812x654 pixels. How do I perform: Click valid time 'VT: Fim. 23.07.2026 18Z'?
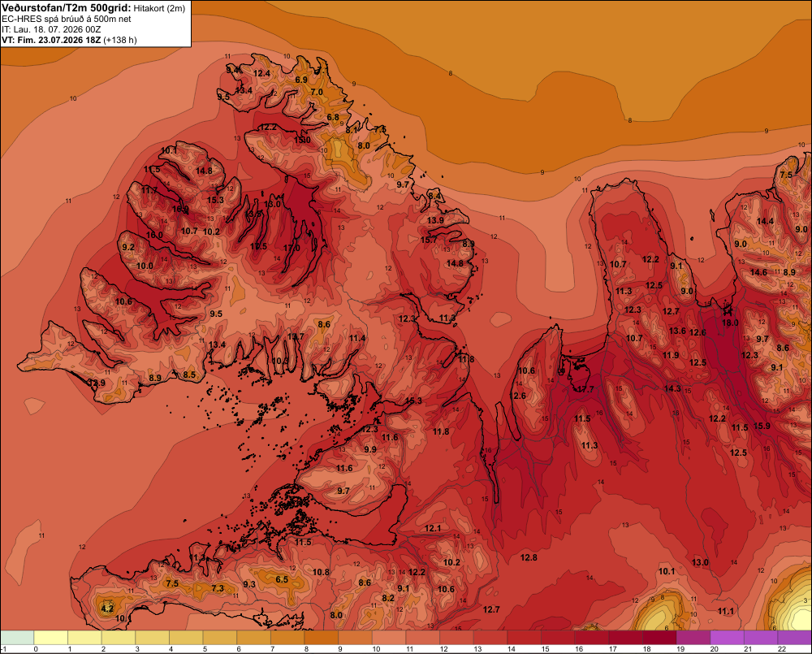click(x=51, y=40)
